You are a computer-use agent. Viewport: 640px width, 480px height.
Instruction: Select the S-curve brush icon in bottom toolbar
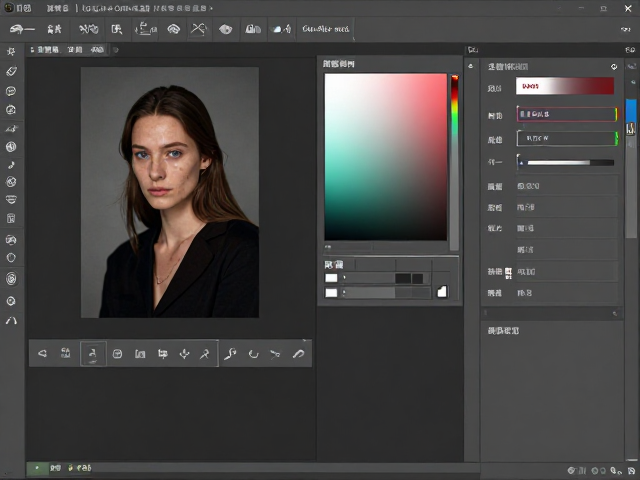pos(231,353)
